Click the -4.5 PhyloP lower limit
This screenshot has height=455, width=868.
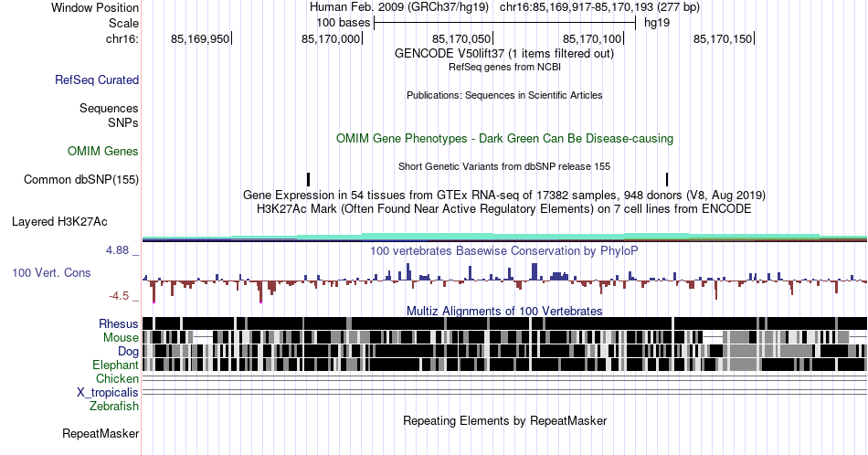click(x=119, y=296)
